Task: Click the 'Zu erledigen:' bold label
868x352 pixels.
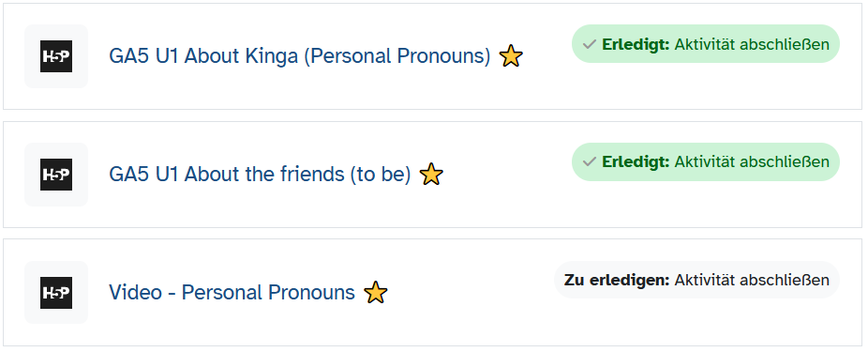Action: [617, 280]
